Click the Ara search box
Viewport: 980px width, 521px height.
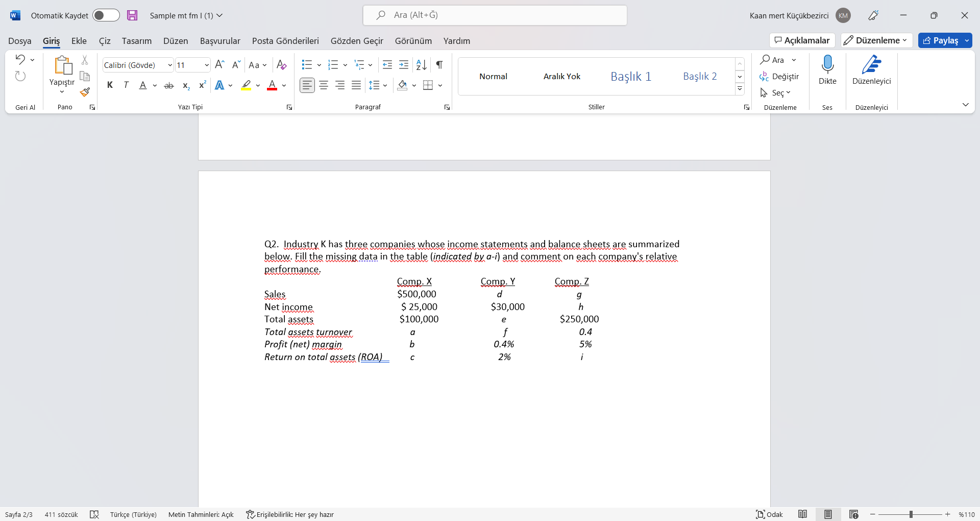[x=495, y=15]
